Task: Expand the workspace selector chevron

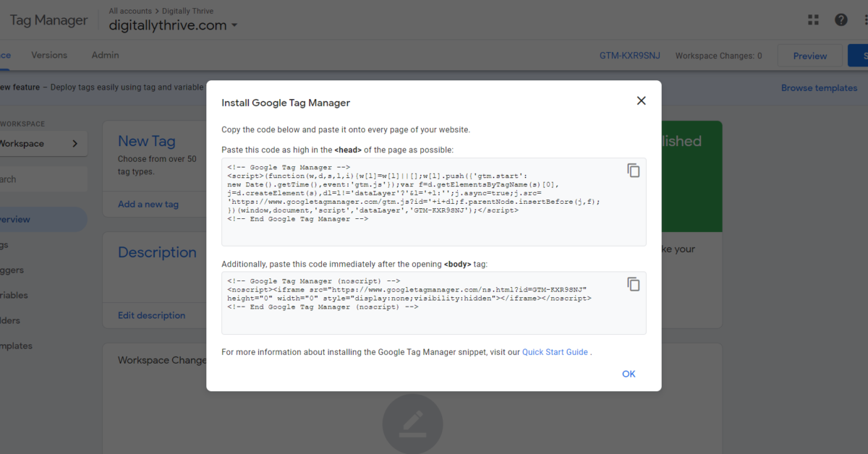Action: pyautogui.click(x=75, y=143)
